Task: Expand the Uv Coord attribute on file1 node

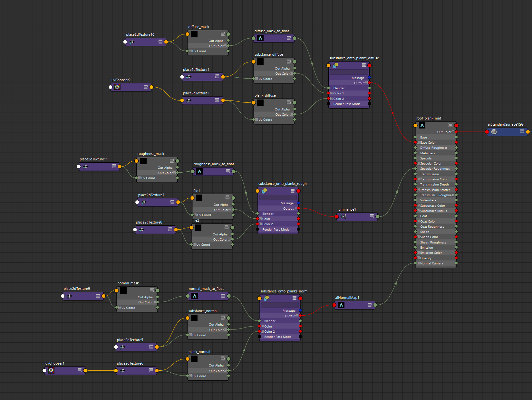Action: (x=195, y=215)
